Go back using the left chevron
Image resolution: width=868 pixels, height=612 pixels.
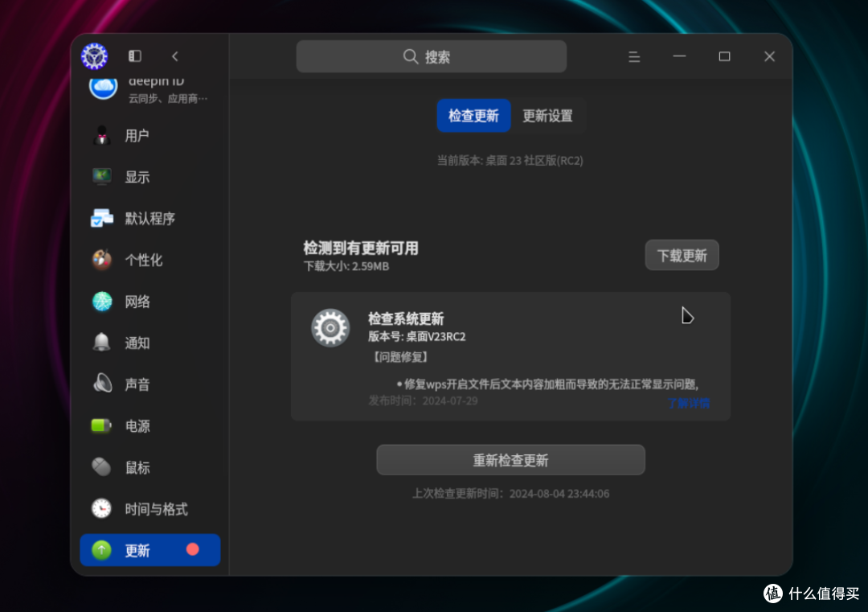click(175, 56)
